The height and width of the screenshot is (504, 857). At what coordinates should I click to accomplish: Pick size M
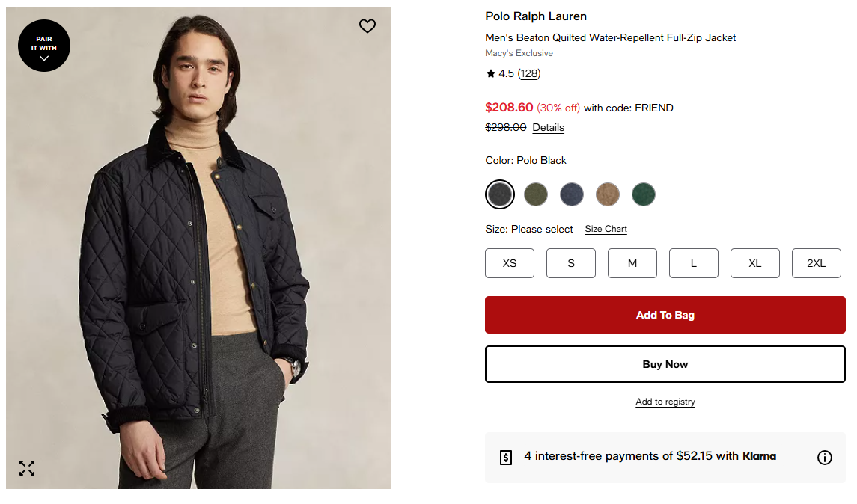click(632, 263)
